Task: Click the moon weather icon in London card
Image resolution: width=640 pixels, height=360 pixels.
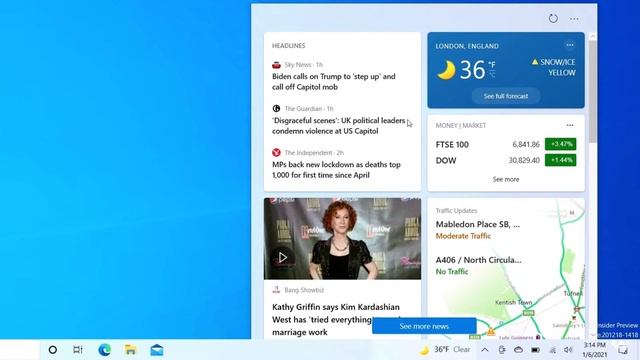Action: (x=446, y=70)
